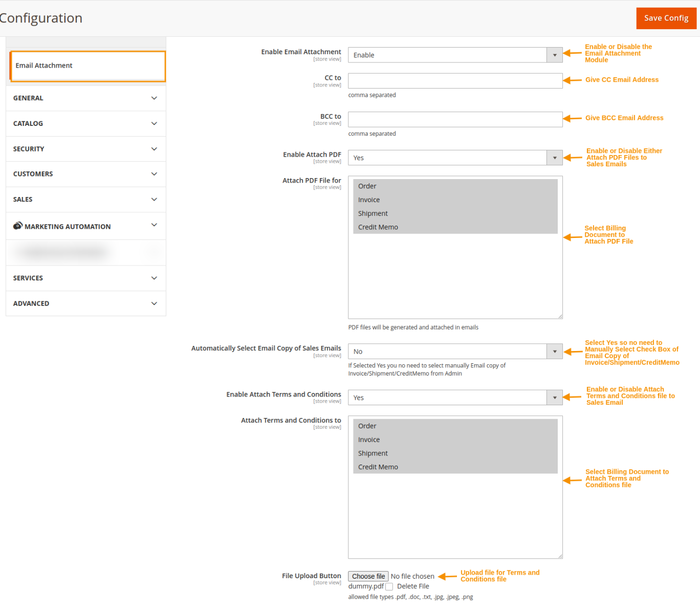The height and width of the screenshot is (614, 700).
Task: Open the Enable Attach PDF dropdown
Action: coord(554,158)
